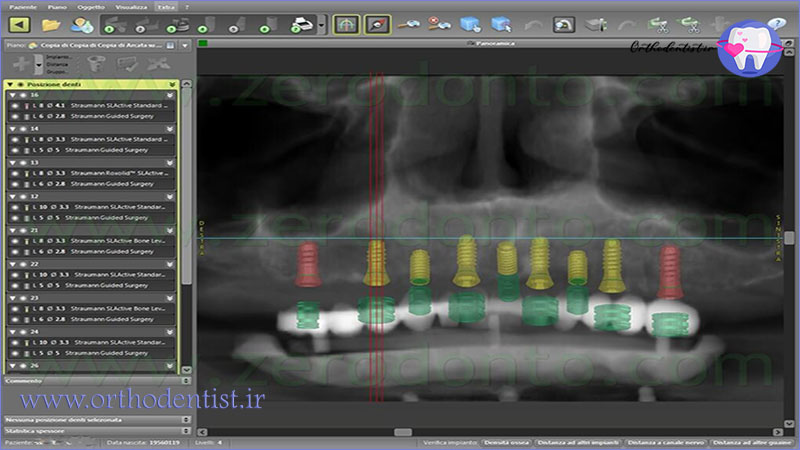800x450 pixels.
Task: Toggle the compass orientation button
Action: coord(378,24)
